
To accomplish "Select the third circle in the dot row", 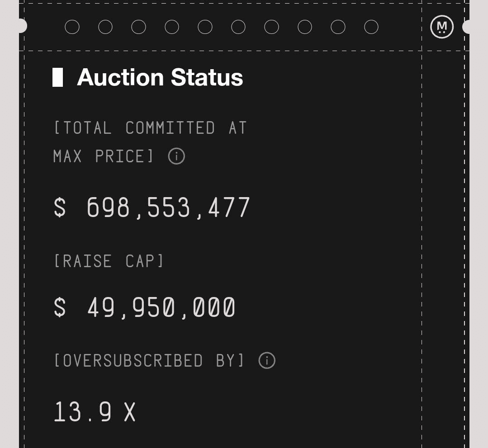I will pos(139,27).
